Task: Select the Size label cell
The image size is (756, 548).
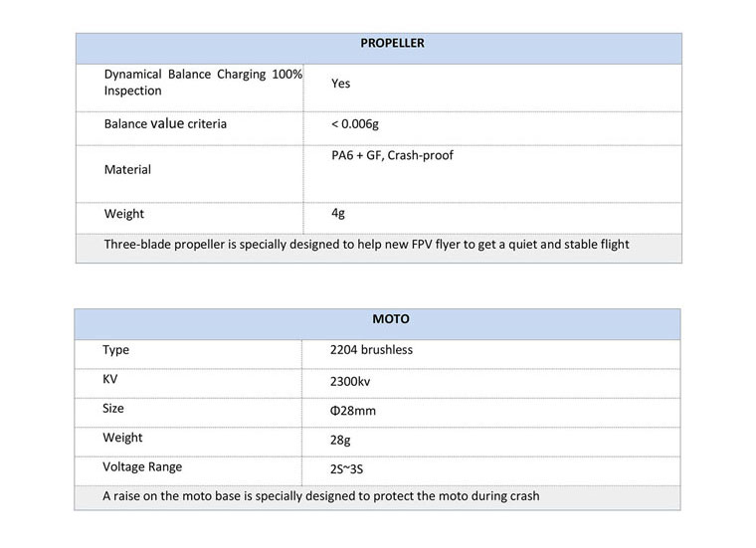Action: 113,409
